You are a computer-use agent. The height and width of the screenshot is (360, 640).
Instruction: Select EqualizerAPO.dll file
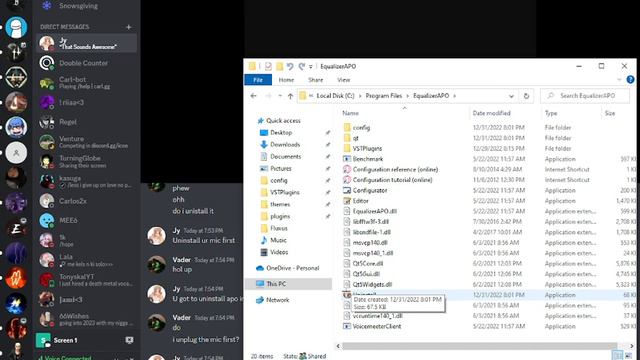(x=375, y=211)
